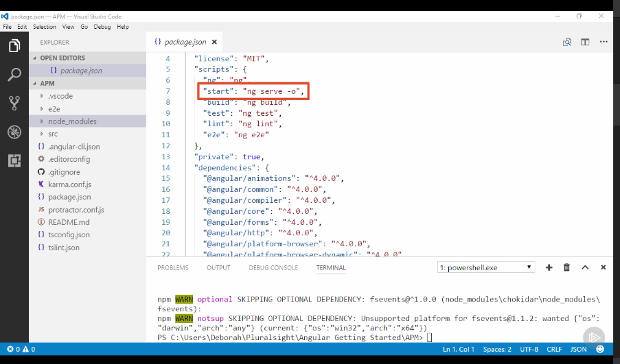Open the terminal selector showing 1: powershell.exe
620x364 pixels.
(486, 267)
